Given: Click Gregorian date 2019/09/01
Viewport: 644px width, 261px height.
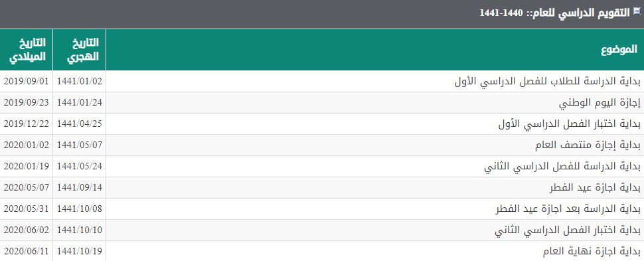Looking at the screenshot, I should [x=27, y=82].
